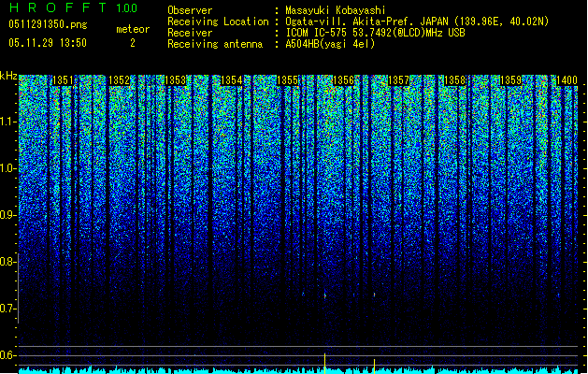Click the 1352 time marker
The width and height of the screenshot is (588, 374).
click(x=119, y=80)
